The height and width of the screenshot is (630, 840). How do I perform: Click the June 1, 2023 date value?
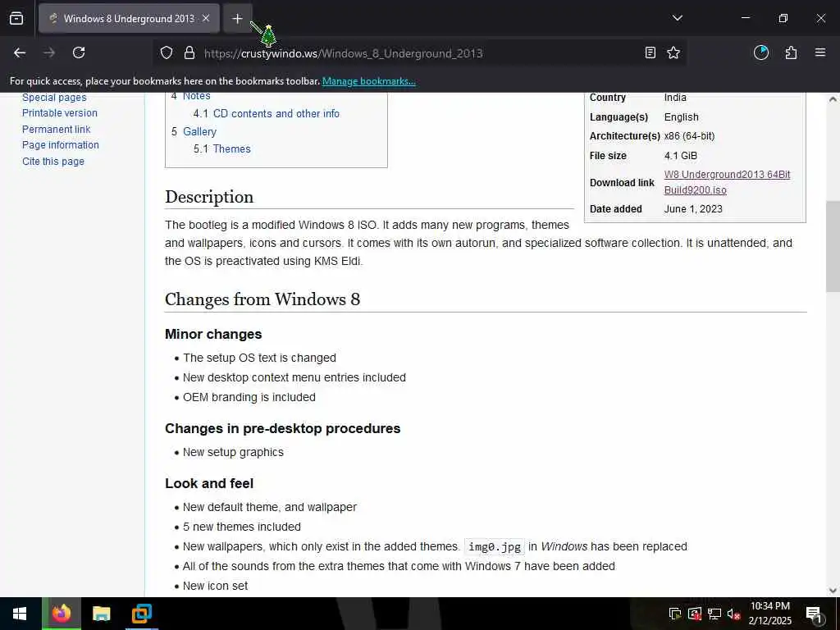(x=693, y=209)
